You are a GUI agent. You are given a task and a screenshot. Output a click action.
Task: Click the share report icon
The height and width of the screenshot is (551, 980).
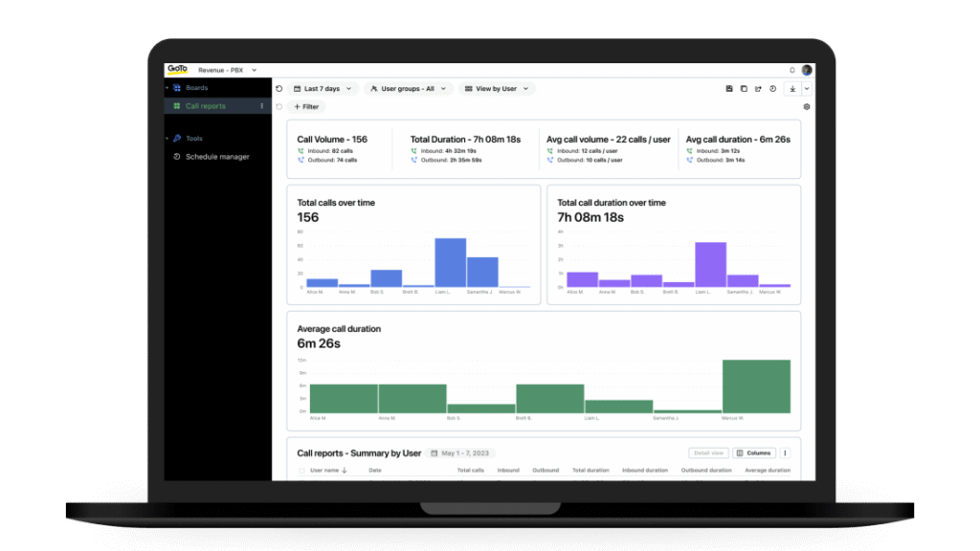click(758, 89)
